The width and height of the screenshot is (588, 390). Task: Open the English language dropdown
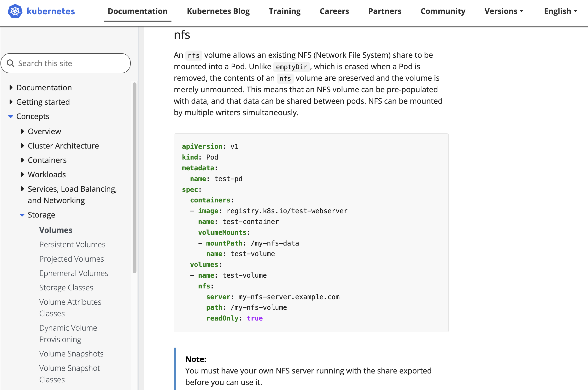(x=560, y=11)
